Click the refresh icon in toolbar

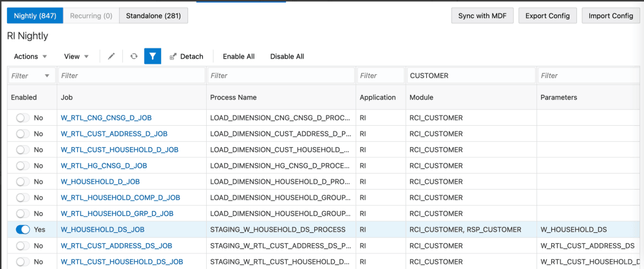point(134,56)
